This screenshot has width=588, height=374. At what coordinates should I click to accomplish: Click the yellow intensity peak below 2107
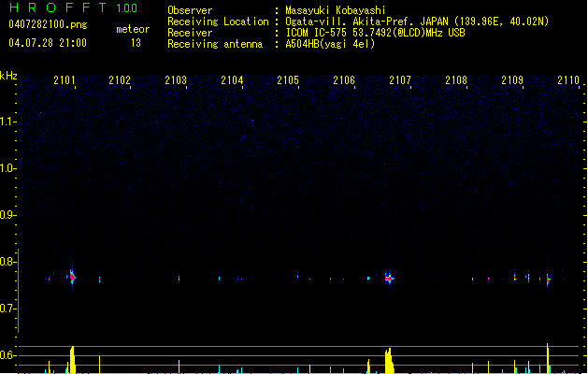pyautogui.click(x=389, y=361)
